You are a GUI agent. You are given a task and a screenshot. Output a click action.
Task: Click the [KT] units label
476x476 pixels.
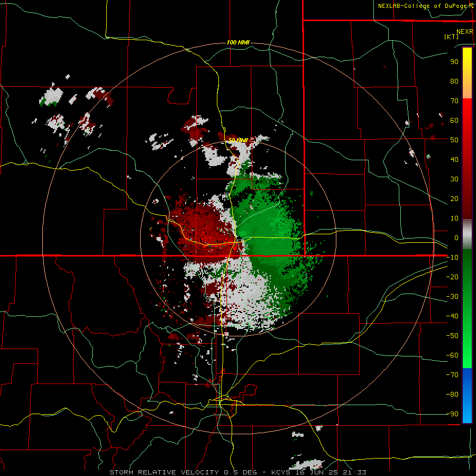(451, 36)
